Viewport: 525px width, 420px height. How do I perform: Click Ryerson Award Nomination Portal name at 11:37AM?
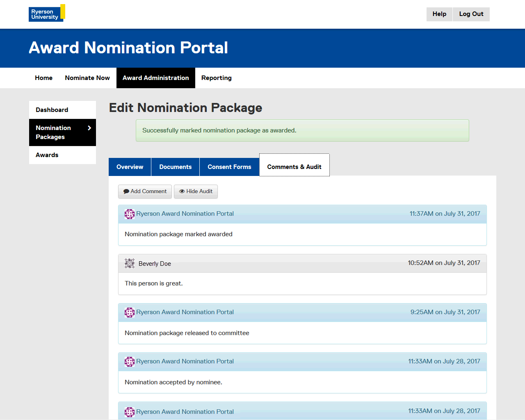(185, 214)
